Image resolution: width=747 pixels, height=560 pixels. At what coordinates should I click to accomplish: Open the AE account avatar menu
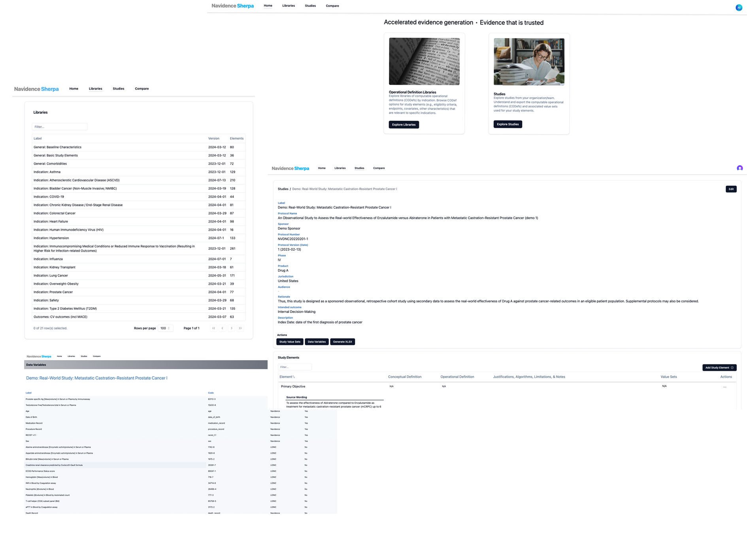pyautogui.click(x=738, y=7)
